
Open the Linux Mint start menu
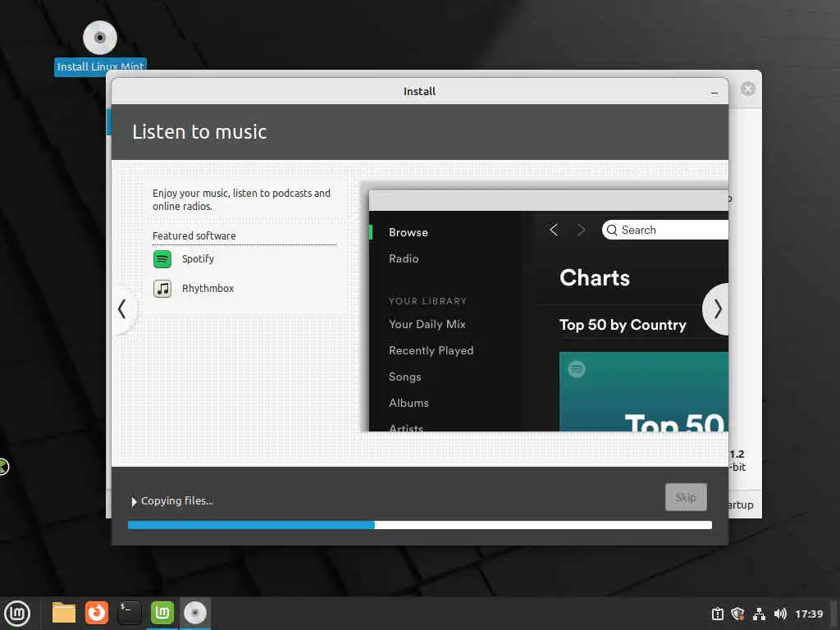pyautogui.click(x=17, y=614)
